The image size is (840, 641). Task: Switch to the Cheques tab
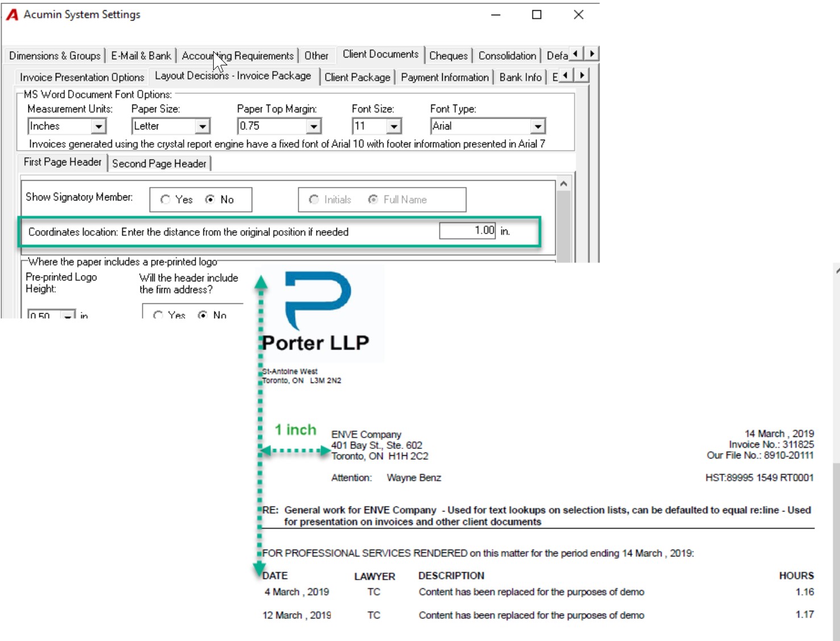click(x=448, y=56)
